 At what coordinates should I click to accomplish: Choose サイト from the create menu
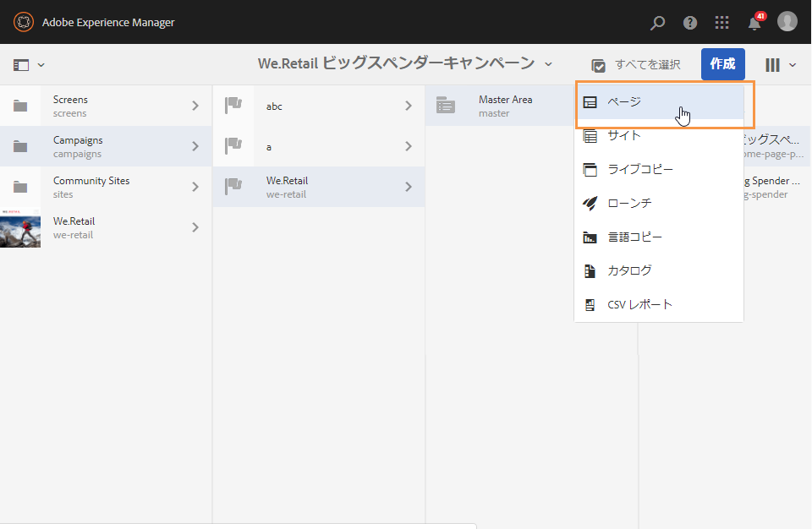point(659,135)
